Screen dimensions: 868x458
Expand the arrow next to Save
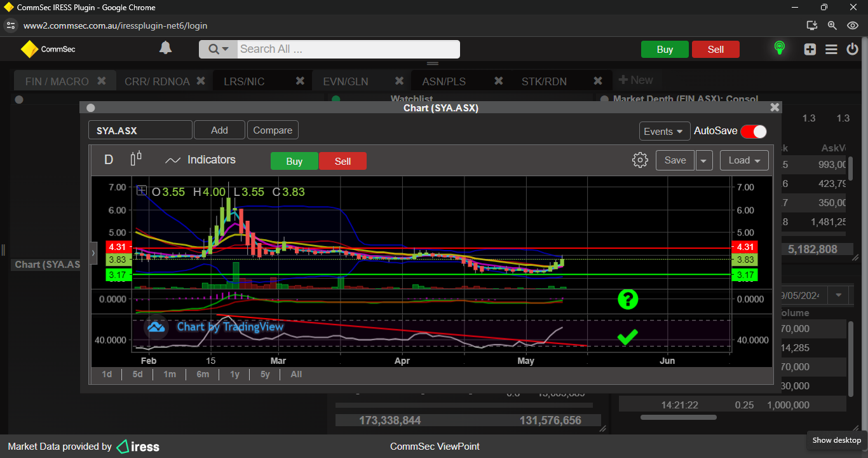click(703, 161)
